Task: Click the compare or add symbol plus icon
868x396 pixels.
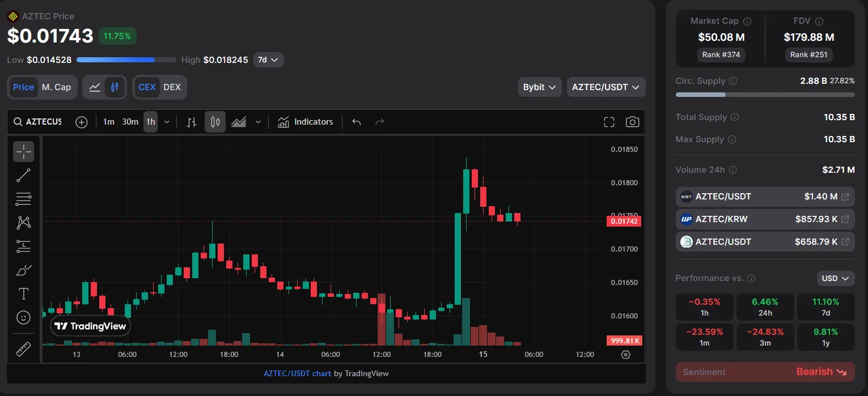Action: pyautogui.click(x=82, y=122)
